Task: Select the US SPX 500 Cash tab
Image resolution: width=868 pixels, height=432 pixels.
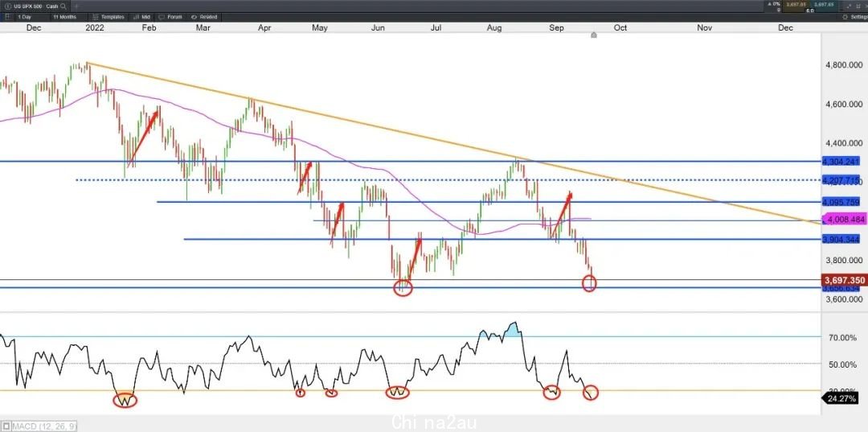Action: point(35,6)
